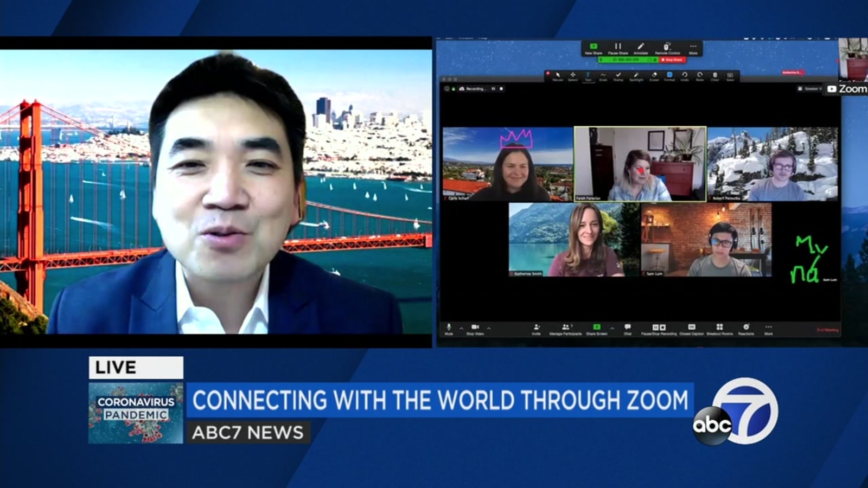This screenshot has width=868, height=488.
Task: Open the Format color option
Action: [x=669, y=76]
